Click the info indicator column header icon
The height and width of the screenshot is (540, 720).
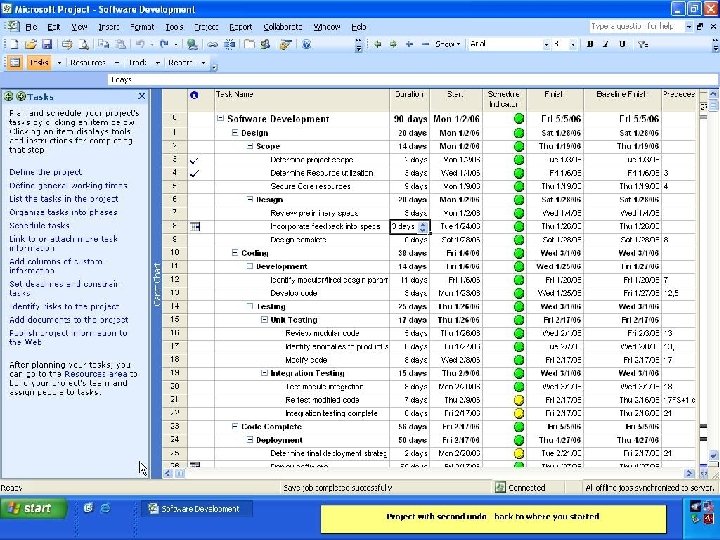(x=194, y=95)
